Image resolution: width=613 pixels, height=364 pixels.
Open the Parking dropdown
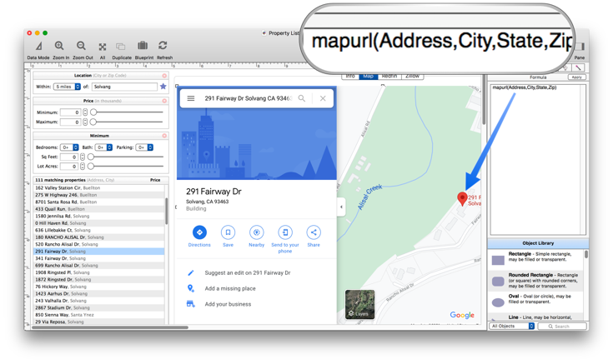pyautogui.click(x=144, y=147)
